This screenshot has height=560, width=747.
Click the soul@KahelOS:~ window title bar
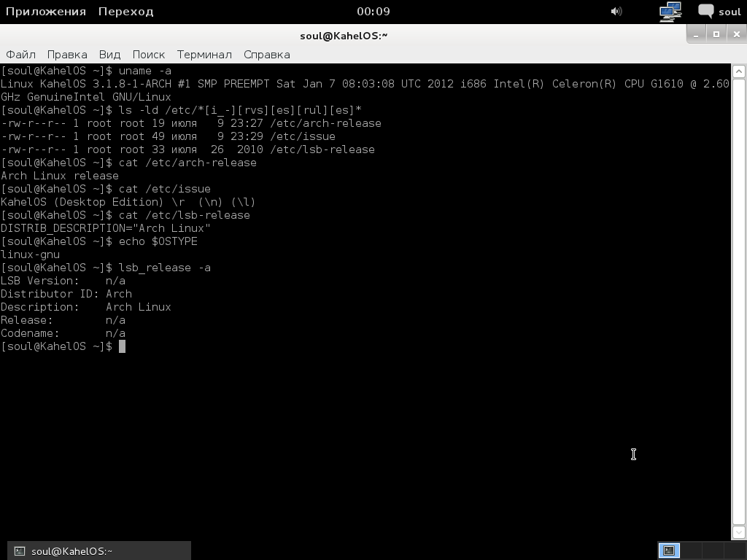(344, 35)
